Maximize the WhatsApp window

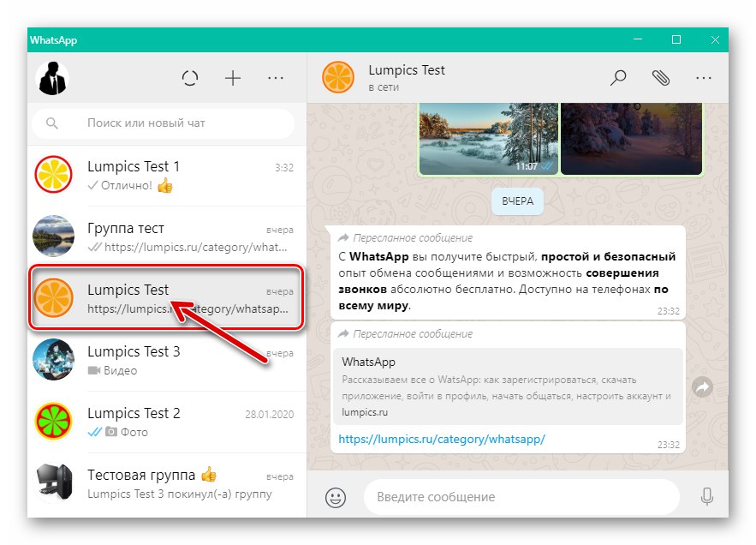676,39
